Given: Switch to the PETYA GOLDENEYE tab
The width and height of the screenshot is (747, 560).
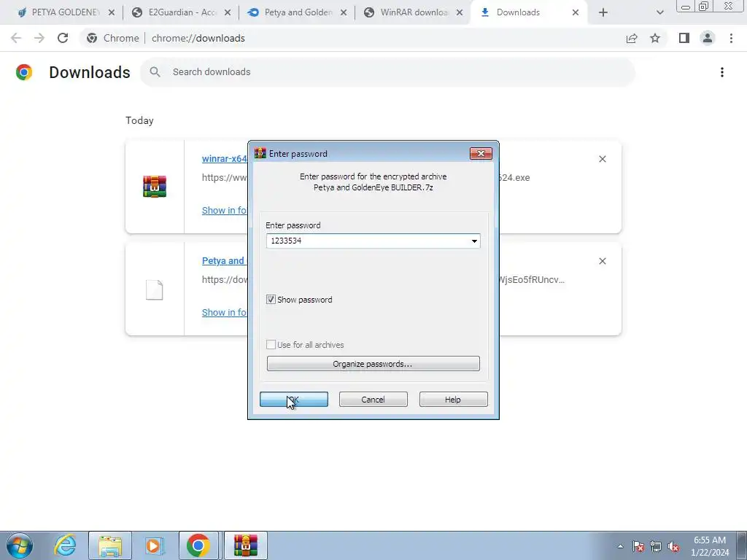Looking at the screenshot, I should 65,12.
